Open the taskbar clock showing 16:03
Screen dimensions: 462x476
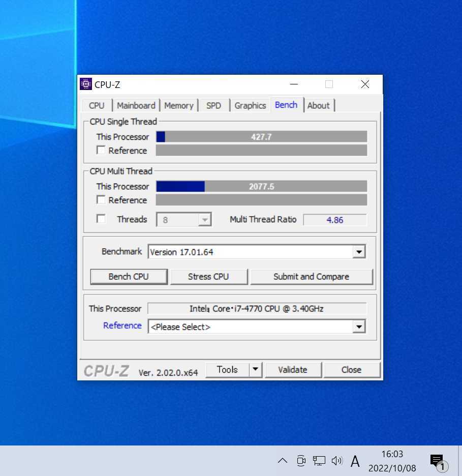pos(392,461)
